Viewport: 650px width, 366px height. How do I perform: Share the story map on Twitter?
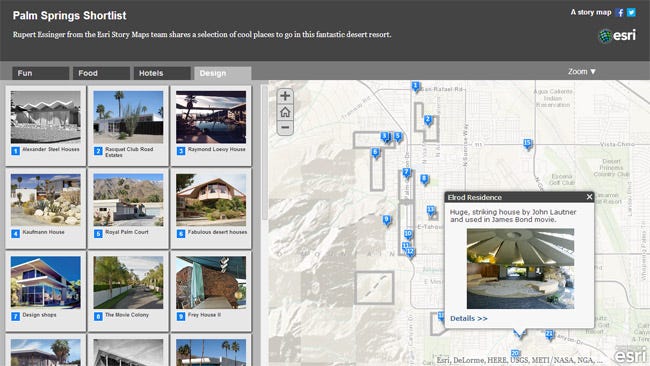coord(631,12)
